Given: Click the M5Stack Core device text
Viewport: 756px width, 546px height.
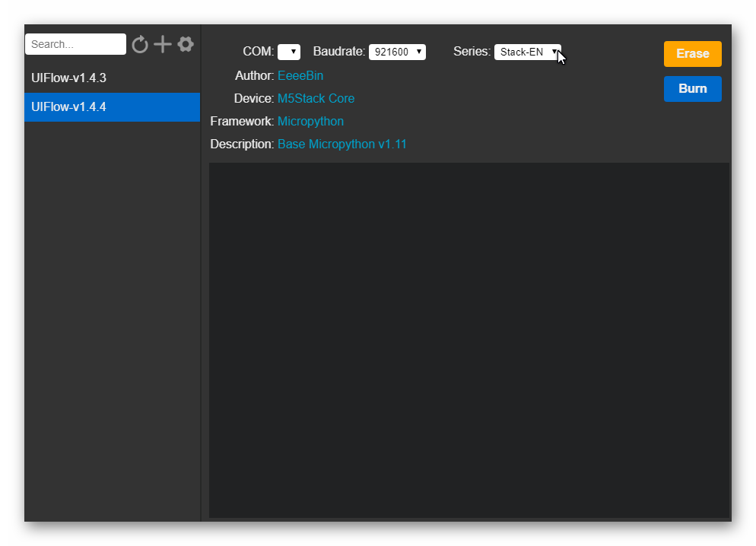Looking at the screenshot, I should click(x=316, y=98).
